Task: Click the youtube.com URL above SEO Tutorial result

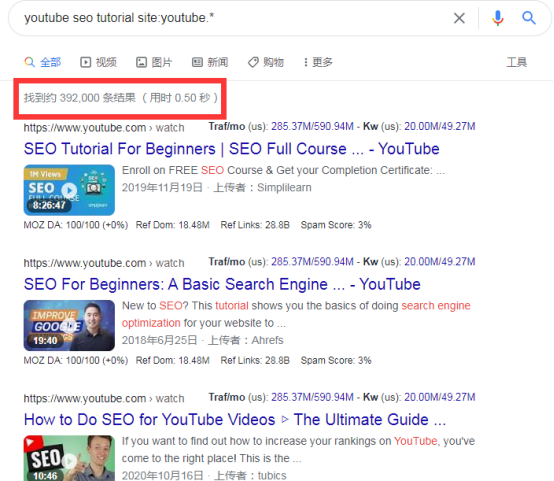Action: click(x=104, y=128)
